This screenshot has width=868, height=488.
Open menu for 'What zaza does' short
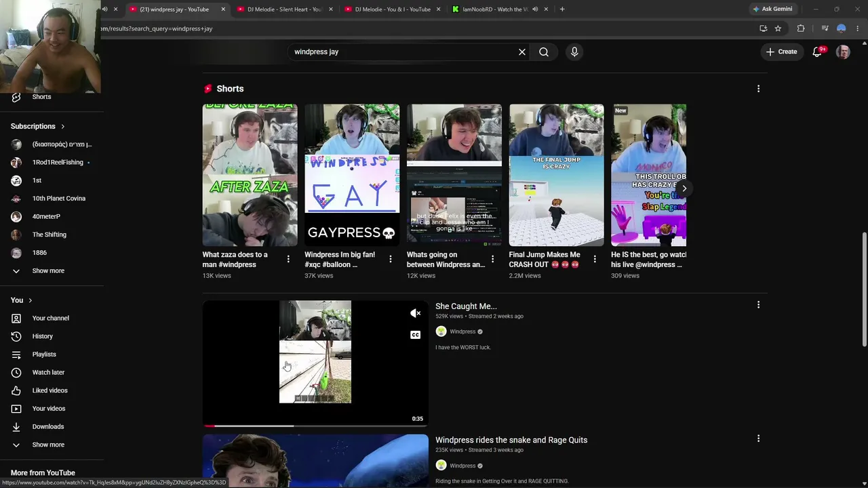click(x=288, y=259)
